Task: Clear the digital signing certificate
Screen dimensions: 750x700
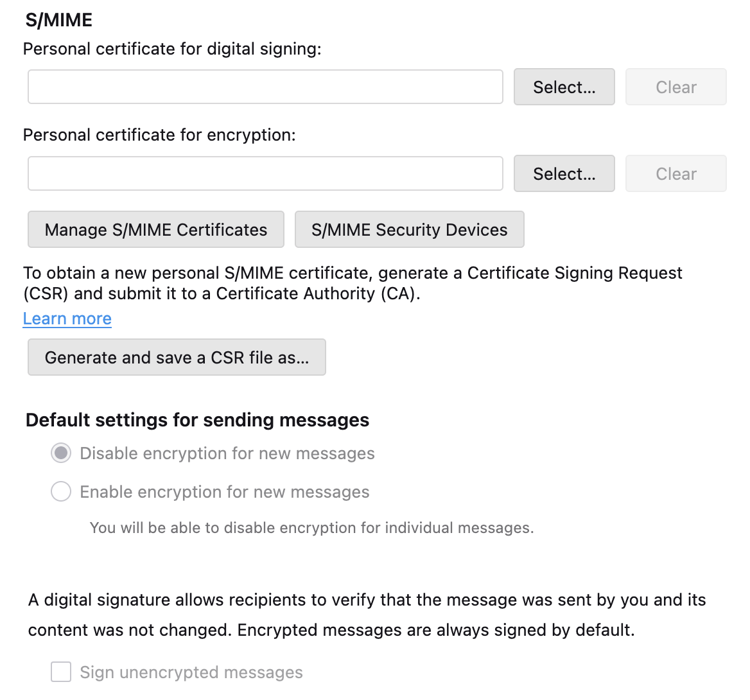Action: click(x=676, y=87)
